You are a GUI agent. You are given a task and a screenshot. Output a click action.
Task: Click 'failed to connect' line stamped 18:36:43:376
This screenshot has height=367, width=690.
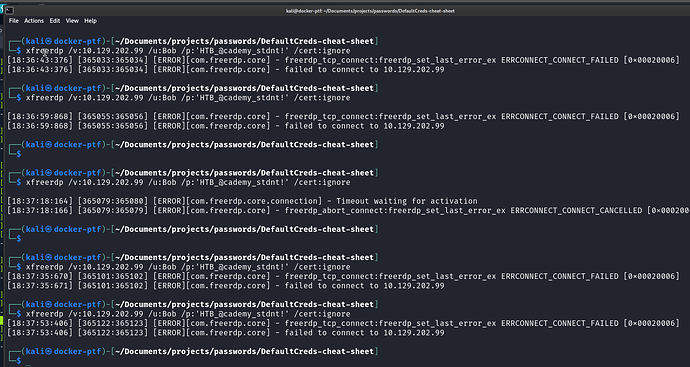coord(226,70)
